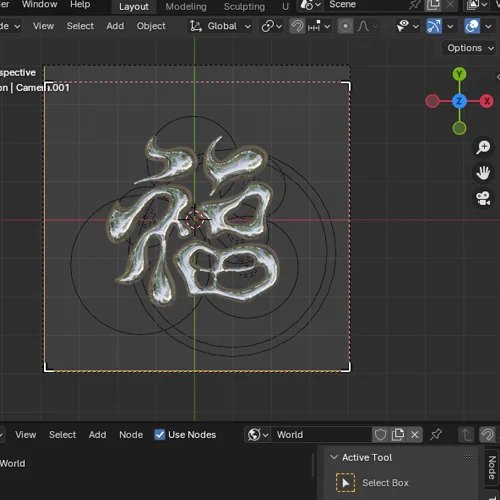Viewport: 500px width, 500px height.
Task: Open the pivot point dropdown
Action: click(x=272, y=26)
